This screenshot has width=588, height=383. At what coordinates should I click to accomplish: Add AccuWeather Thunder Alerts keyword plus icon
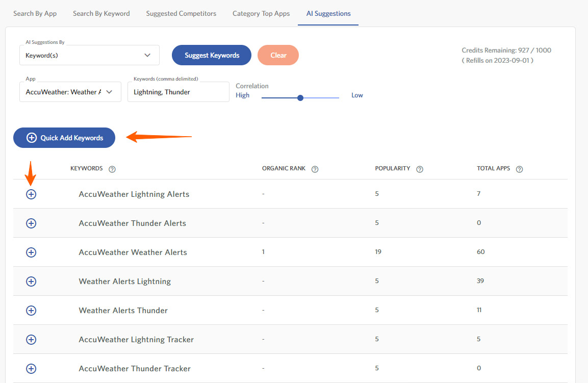coord(31,223)
